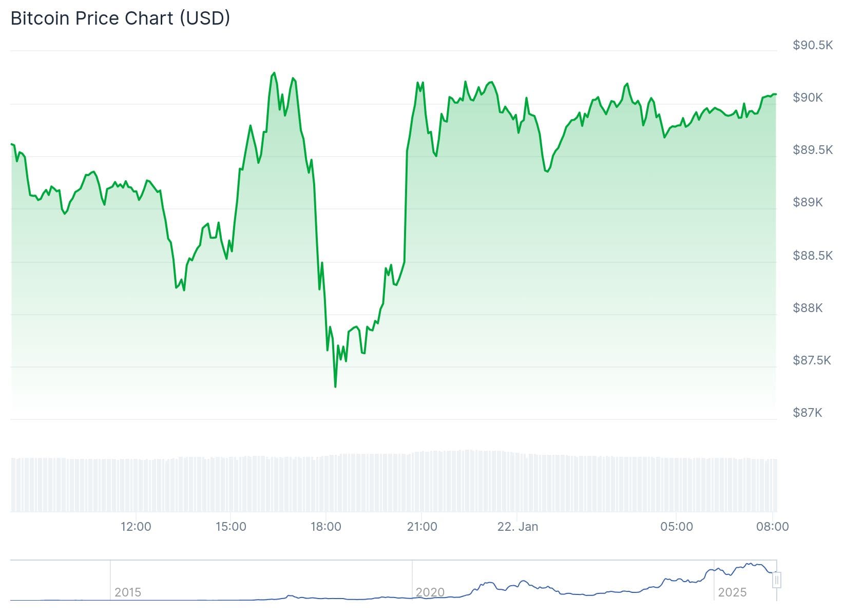The image size is (844, 616).
Task: Click the 05:00 time axis label
Action: coord(677,527)
